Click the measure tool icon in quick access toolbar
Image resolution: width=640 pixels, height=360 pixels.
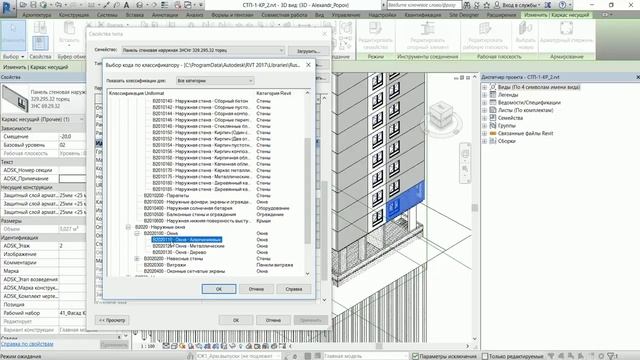pyautogui.click(x=91, y=5)
